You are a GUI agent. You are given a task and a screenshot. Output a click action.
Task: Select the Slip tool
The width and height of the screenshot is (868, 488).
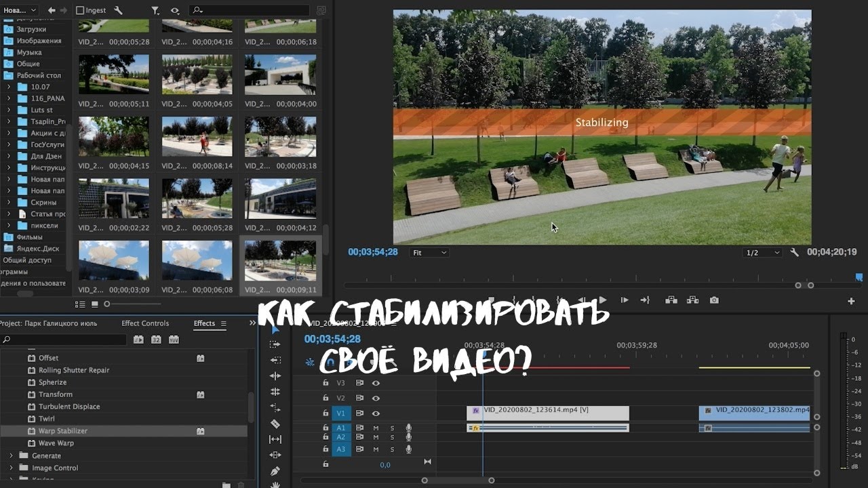(275, 439)
